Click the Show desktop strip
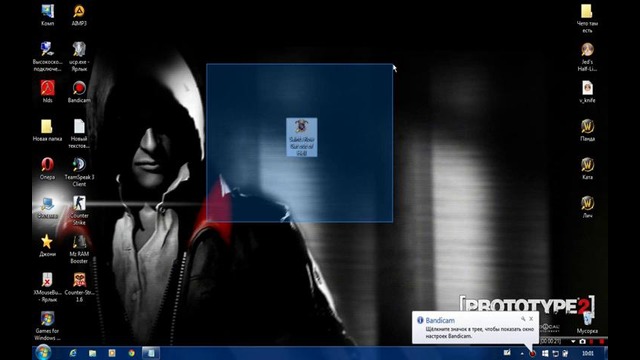 pos(605,353)
